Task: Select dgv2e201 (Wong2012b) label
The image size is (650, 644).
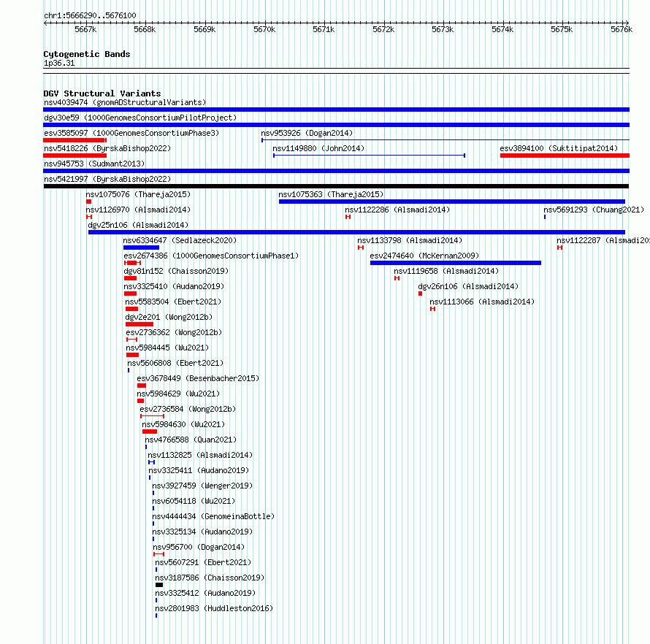Action: [169, 317]
